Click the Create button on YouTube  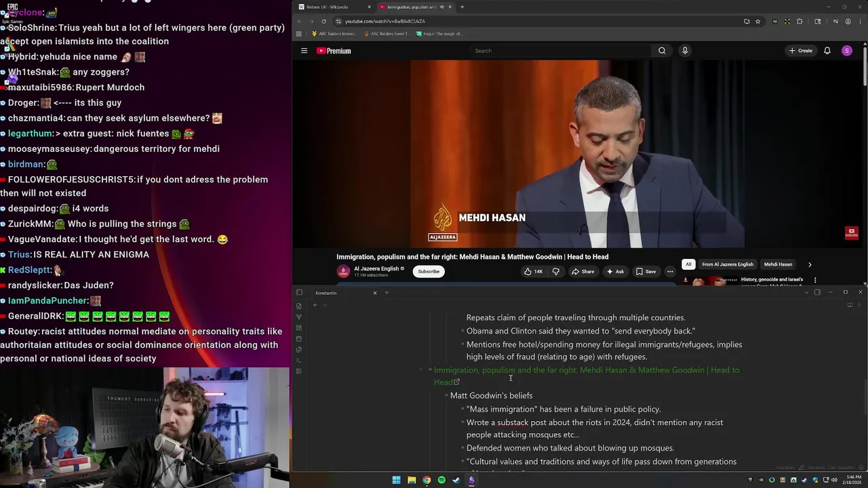[800, 51]
